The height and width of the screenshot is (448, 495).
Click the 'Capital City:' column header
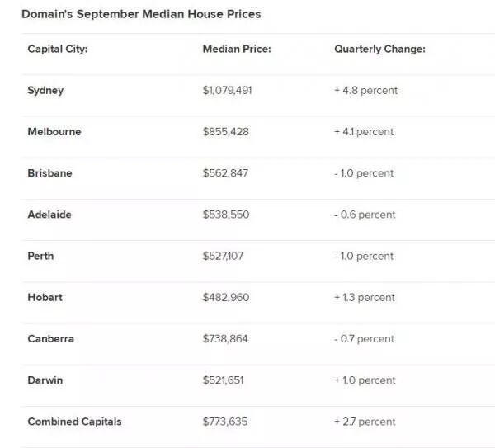(x=57, y=49)
